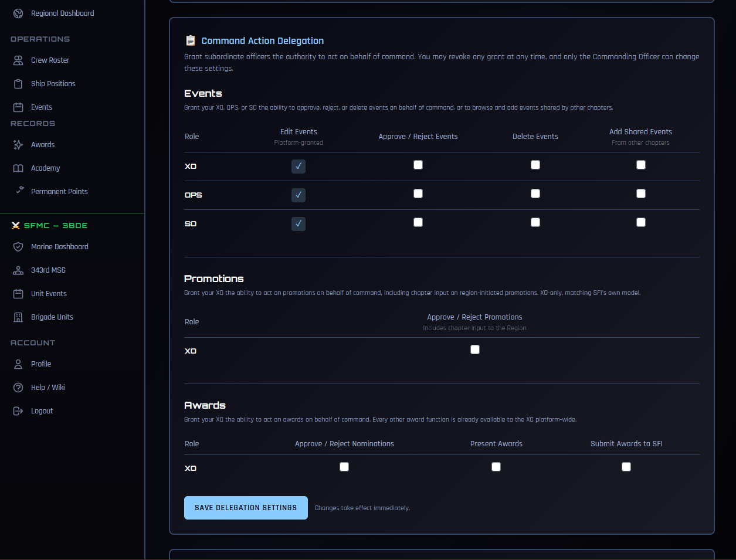Click the Present Awards column header
The height and width of the screenshot is (560, 736).
[x=496, y=444]
